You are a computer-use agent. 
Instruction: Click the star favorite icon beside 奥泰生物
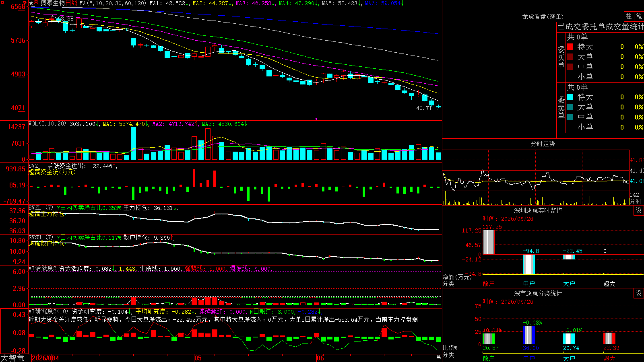31,3
